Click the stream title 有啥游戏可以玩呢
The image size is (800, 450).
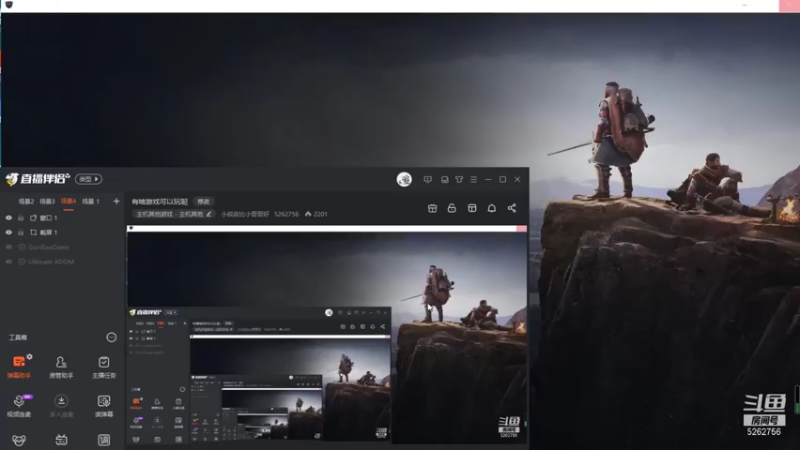160,202
